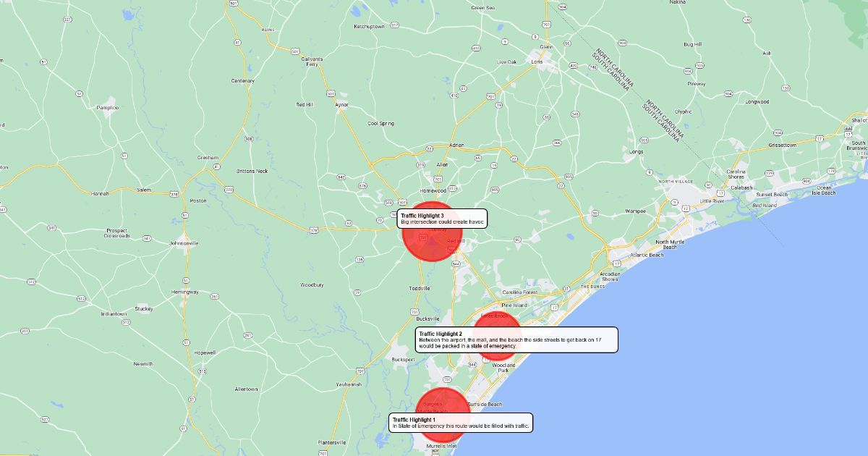Select the NORTH VILLAGE label
This screenshot has height=456, width=868.
point(676,181)
